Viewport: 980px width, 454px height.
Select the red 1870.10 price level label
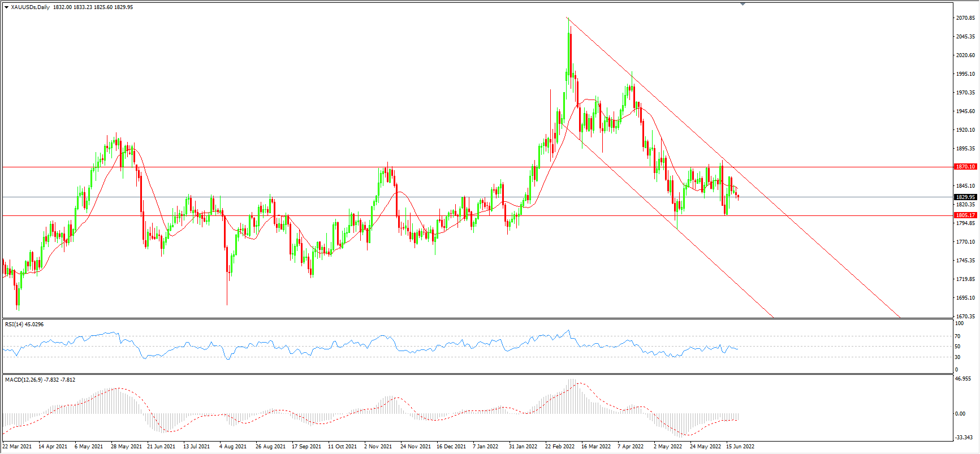click(965, 167)
